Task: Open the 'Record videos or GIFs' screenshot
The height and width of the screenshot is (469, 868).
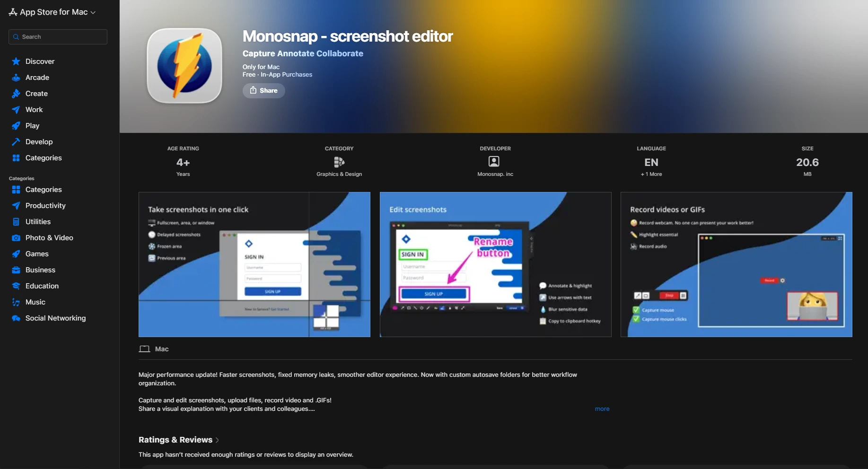Action: pyautogui.click(x=736, y=264)
